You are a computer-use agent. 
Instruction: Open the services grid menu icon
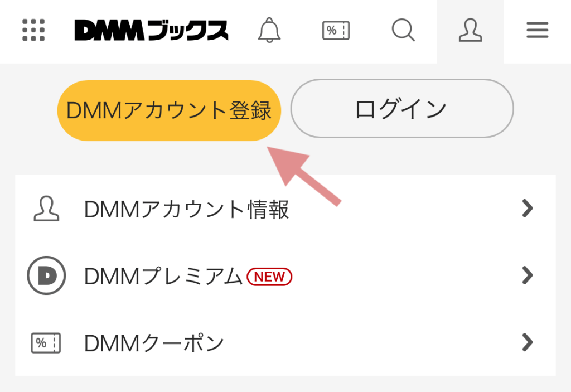(x=33, y=30)
